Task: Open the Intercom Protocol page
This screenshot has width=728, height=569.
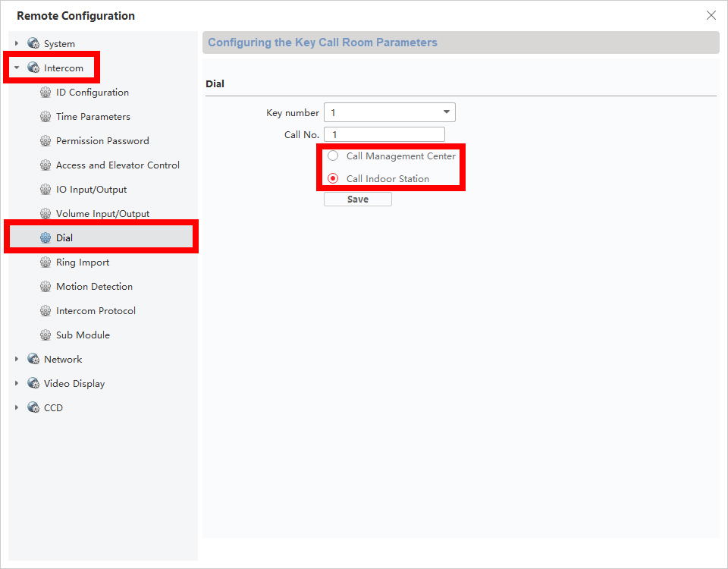Action: click(96, 311)
